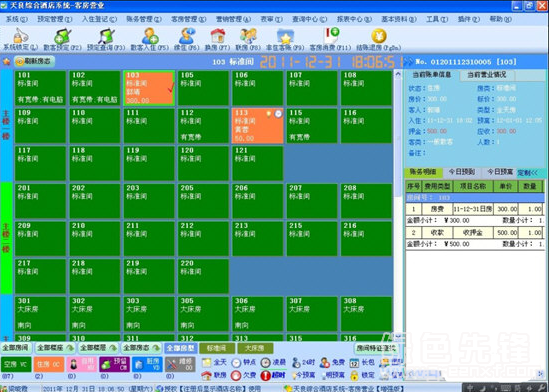Click the favorites star icon beside refresh

pyautogui.click(x=6, y=62)
